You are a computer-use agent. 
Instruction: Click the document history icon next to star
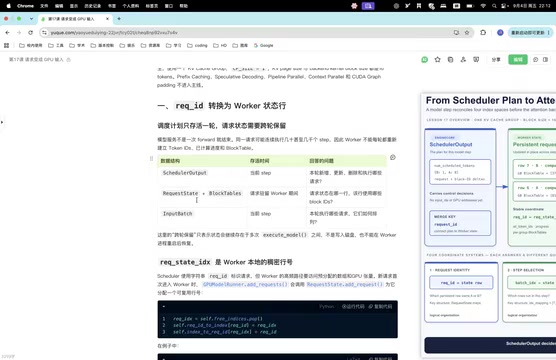click(450, 60)
